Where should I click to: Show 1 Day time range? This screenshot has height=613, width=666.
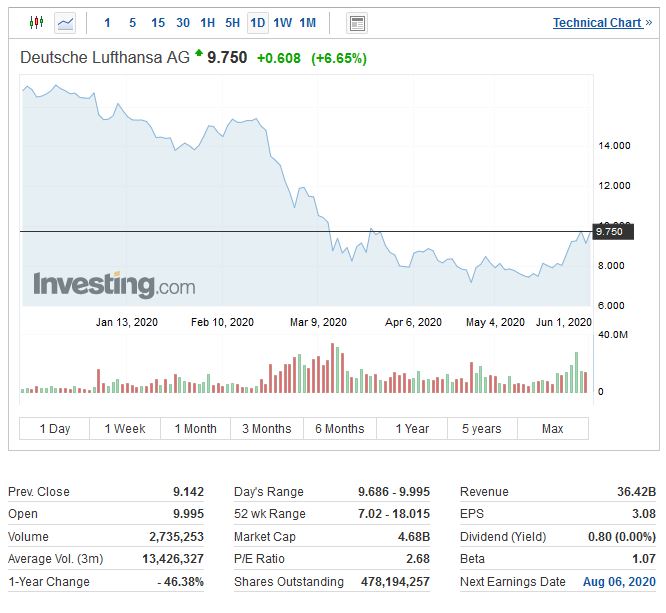(54, 429)
